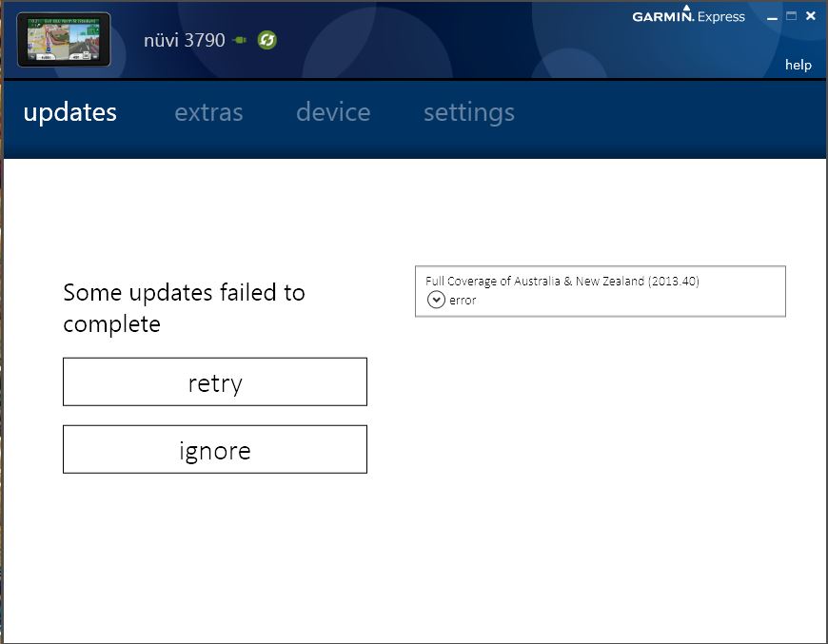
Task: Open the updates tab
Action: 69,112
